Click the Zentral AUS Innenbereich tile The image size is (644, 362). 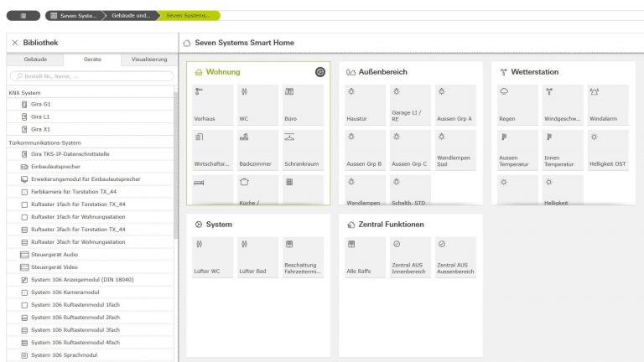pos(410,257)
